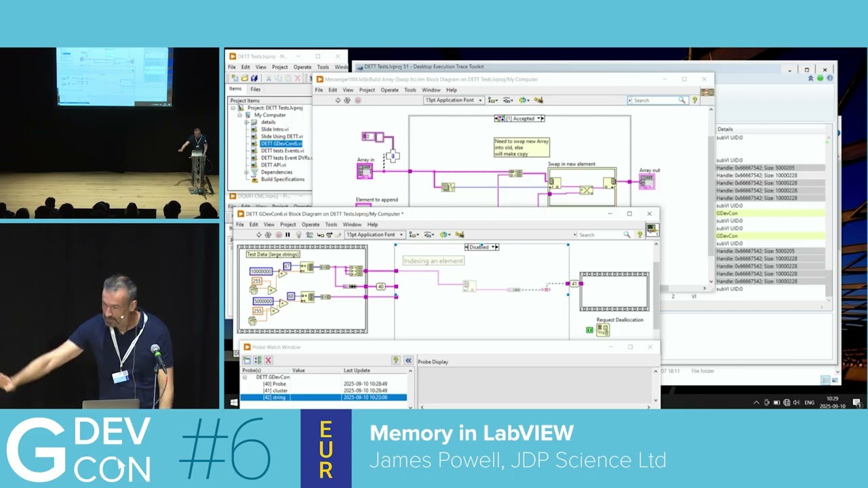Open Window menu in GDevCon6 window
This screenshot has width=868, height=488.
click(352, 224)
